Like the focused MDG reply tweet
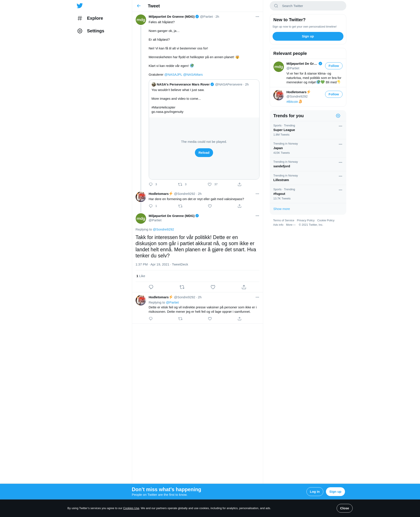The width and height of the screenshot is (420, 517). [x=213, y=287]
